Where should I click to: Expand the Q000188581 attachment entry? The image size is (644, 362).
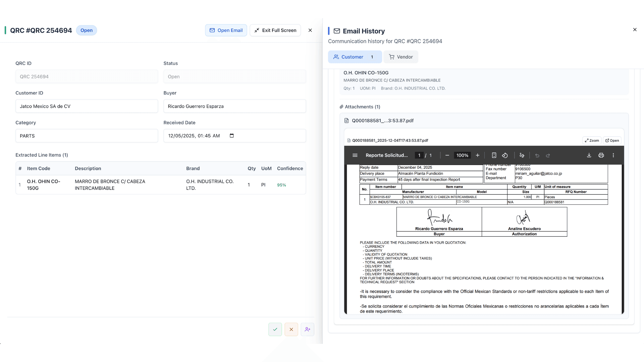click(x=383, y=120)
